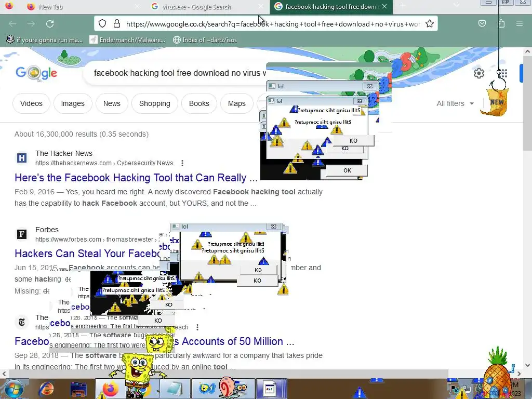Click the vertical scrollbar up arrow
The height and width of the screenshot is (399, 532).
[527, 51]
